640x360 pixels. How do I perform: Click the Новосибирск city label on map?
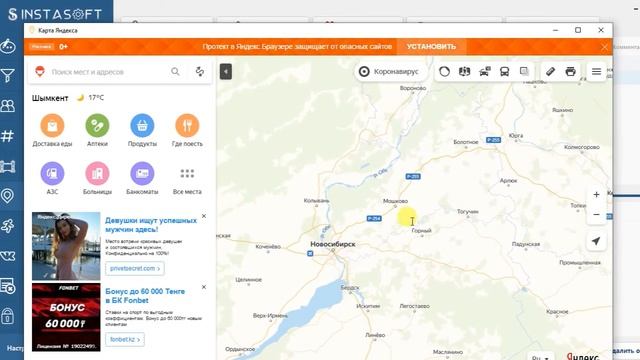333,244
